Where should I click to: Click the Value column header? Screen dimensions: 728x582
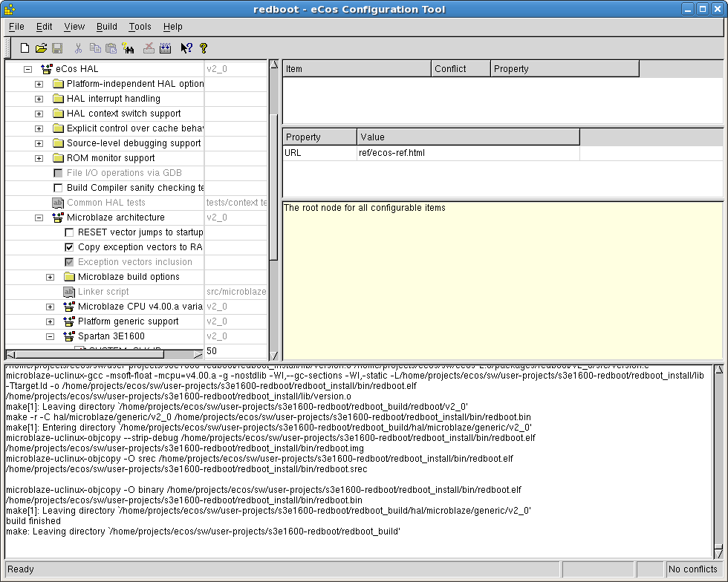468,137
